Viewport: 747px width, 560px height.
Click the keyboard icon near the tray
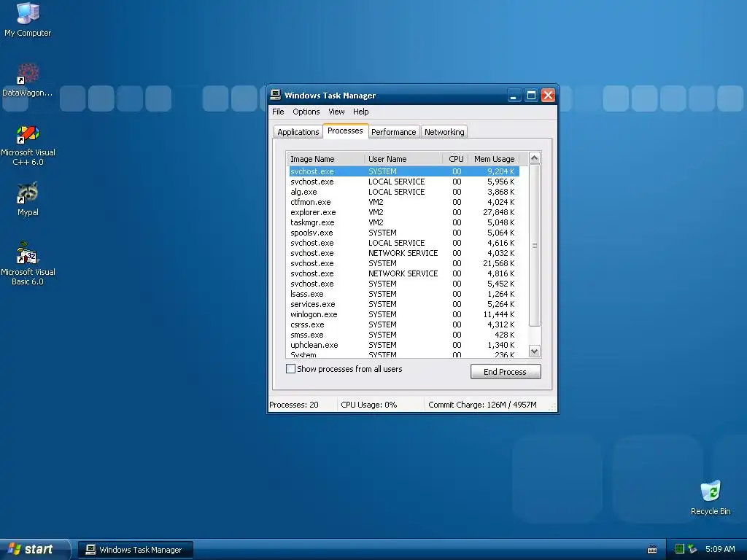652,550
